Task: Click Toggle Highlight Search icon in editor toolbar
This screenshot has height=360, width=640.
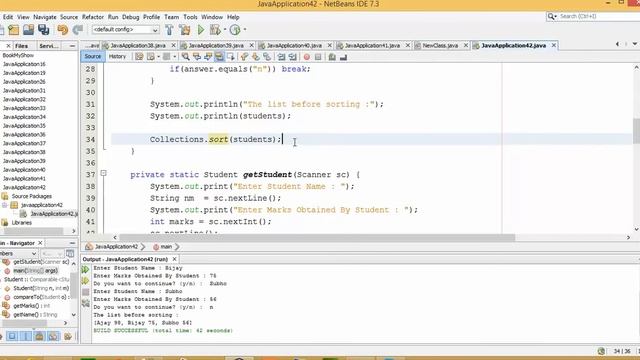Action: pyautogui.click(x=219, y=57)
